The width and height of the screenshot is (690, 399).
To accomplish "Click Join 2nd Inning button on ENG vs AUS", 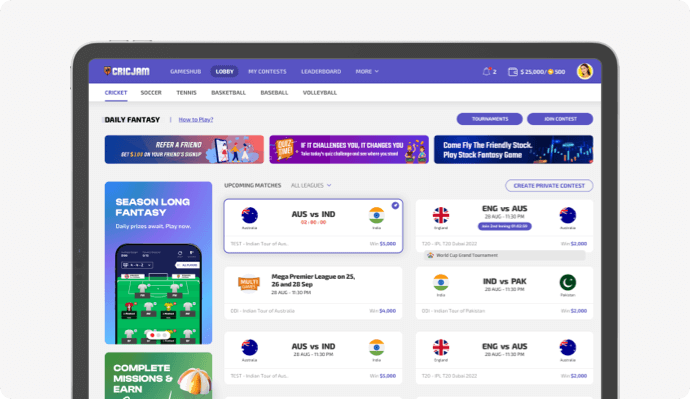I will 504,226.
